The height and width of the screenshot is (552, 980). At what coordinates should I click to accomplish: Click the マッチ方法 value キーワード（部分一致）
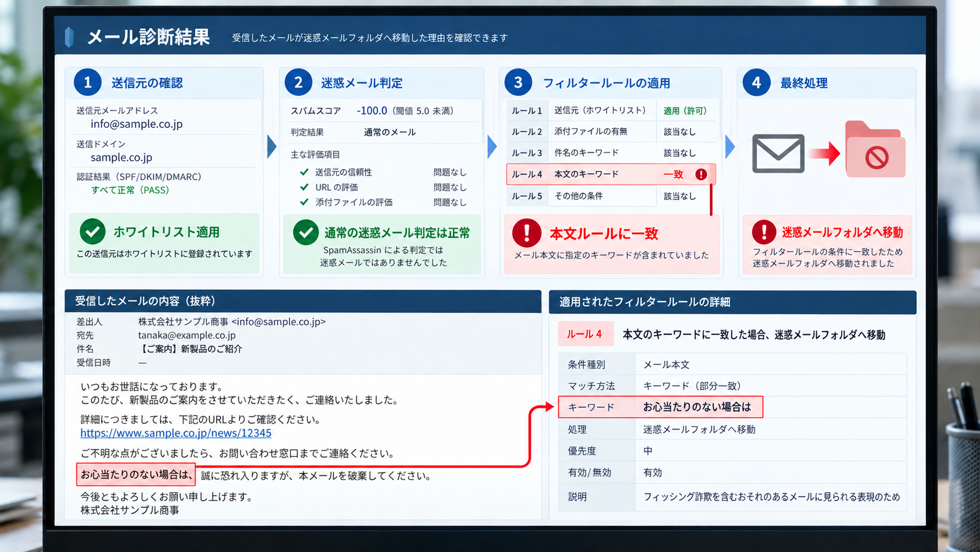pos(695,385)
